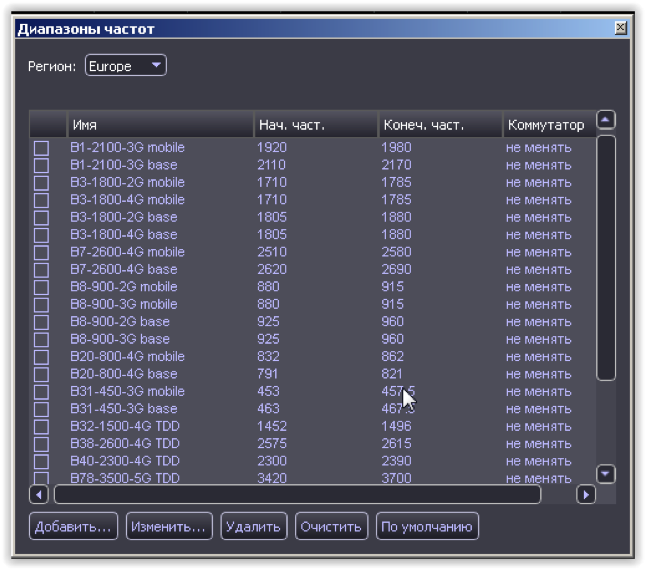Check the B20-800-4G mobile row checkbox
Screen dimensions: 645x569
(41, 357)
